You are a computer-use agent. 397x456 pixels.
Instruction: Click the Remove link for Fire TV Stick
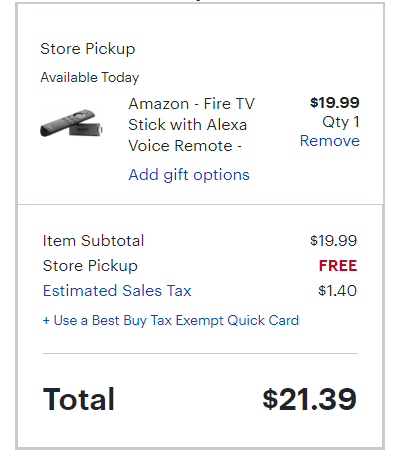(x=329, y=141)
